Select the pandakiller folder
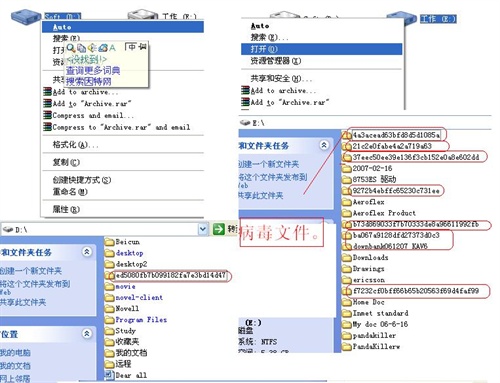Screen dimensions: 500x383 coord(374,335)
